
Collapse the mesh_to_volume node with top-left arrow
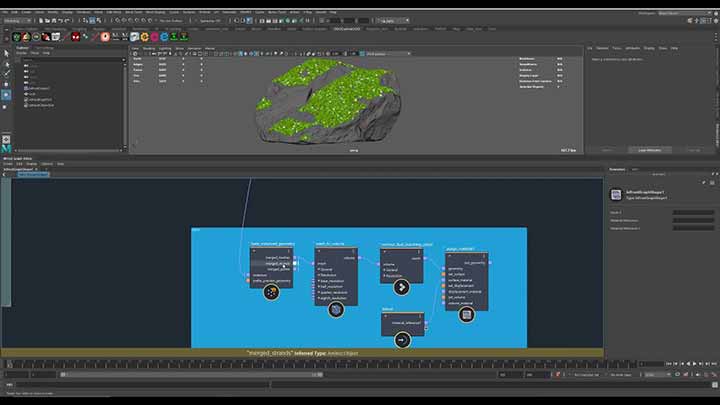(x=319, y=251)
